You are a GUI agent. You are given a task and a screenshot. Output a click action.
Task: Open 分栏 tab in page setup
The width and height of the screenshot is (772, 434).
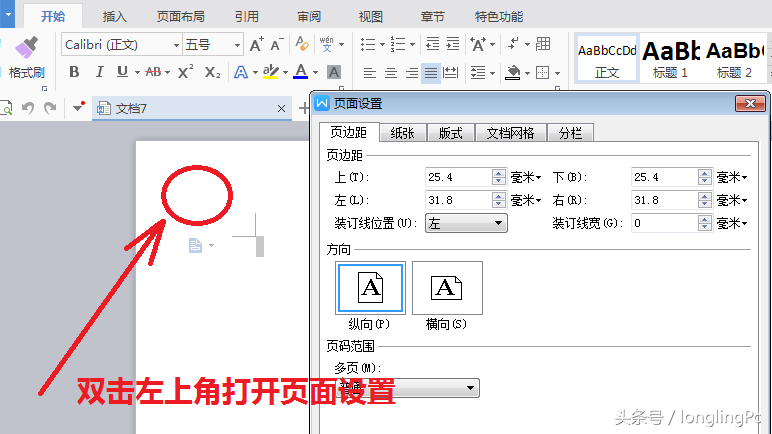570,133
